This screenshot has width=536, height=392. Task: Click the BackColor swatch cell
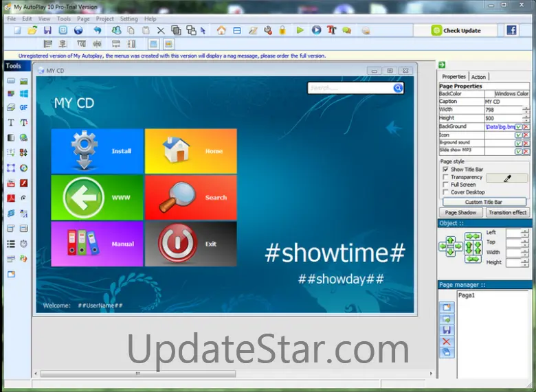click(x=506, y=93)
